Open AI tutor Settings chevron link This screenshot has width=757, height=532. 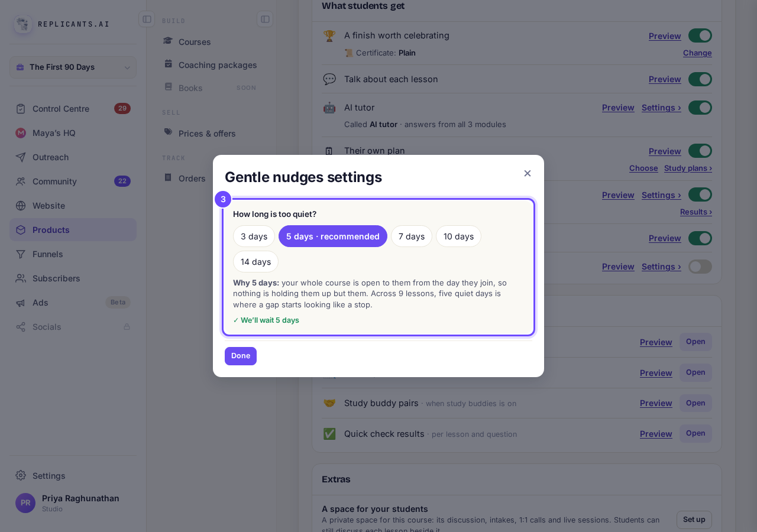pyautogui.click(x=661, y=108)
